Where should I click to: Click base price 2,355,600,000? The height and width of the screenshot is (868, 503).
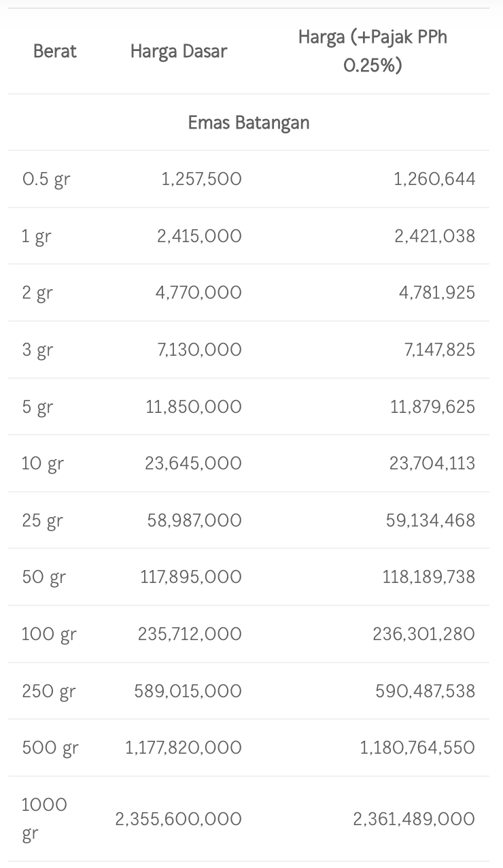coord(178,818)
